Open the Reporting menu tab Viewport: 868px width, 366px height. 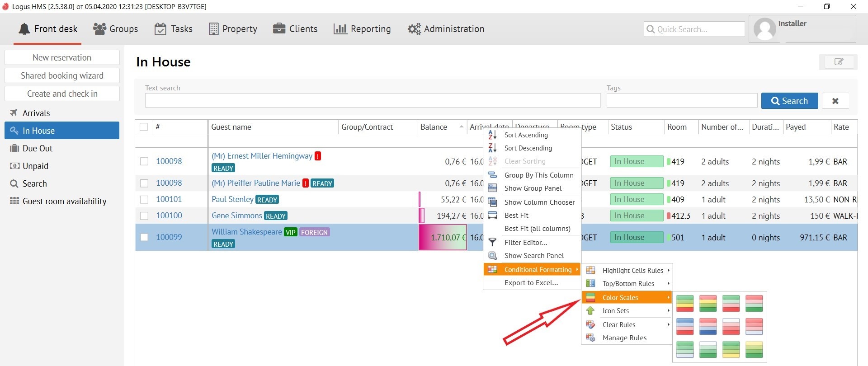(x=362, y=29)
